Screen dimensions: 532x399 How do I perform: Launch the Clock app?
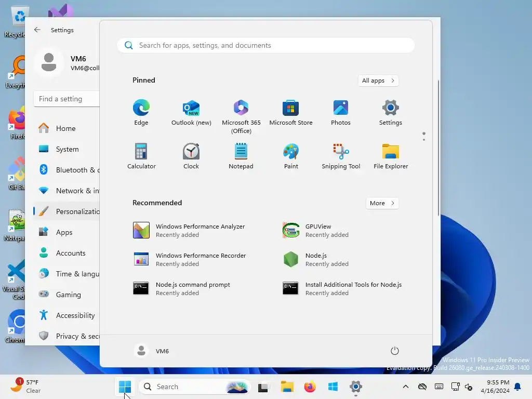tap(191, 156)
